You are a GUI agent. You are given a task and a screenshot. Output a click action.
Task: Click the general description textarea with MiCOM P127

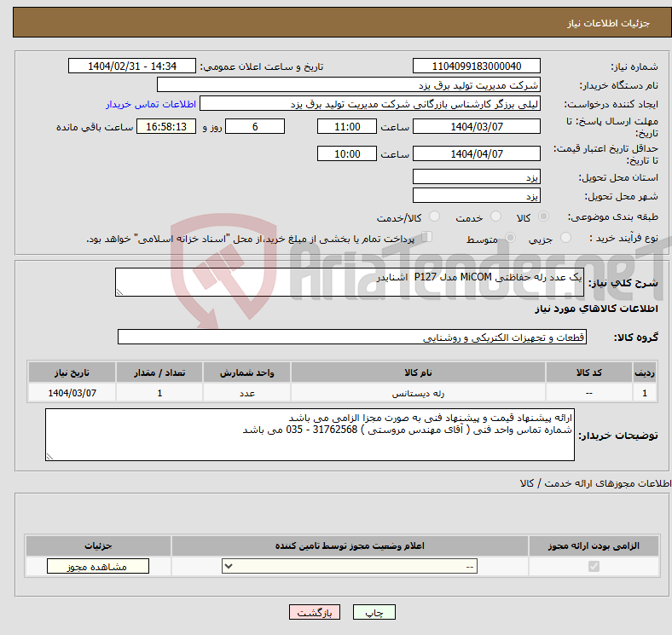coord(350,282)
